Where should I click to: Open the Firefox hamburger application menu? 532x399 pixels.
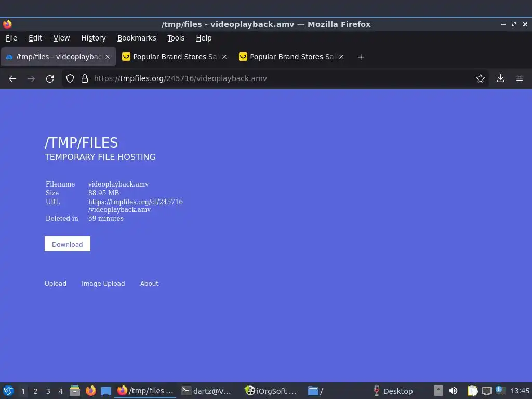520,79
